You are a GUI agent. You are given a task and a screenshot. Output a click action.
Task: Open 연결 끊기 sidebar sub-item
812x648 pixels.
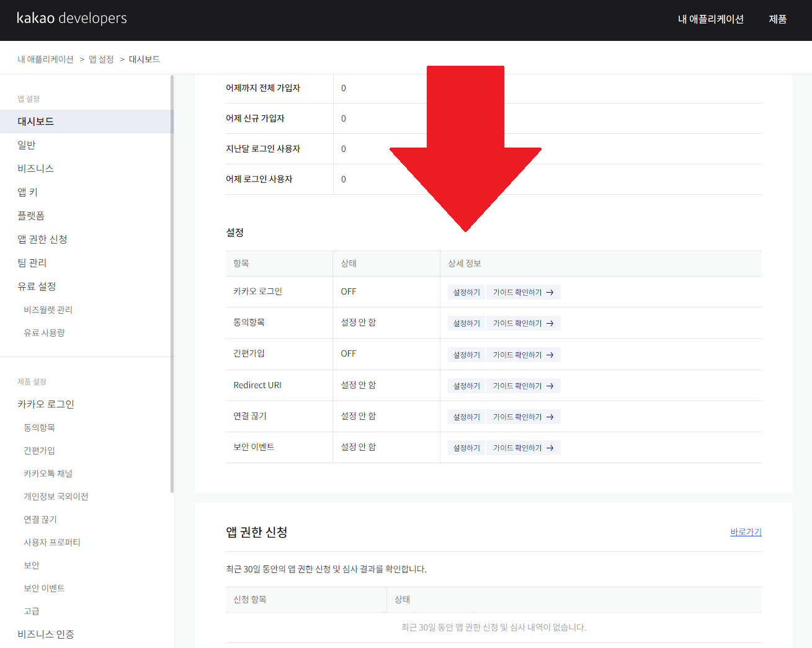click(40, 520)
